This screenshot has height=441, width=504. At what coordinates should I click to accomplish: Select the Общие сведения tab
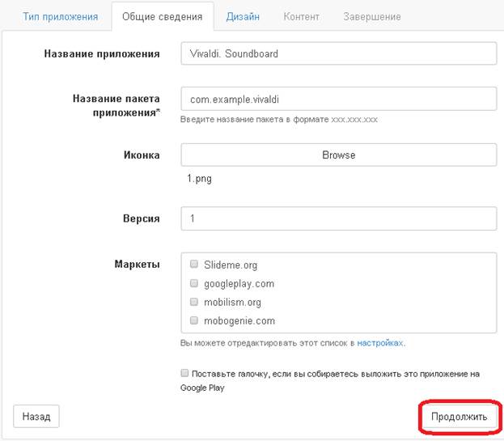click(x=163, y=16)
